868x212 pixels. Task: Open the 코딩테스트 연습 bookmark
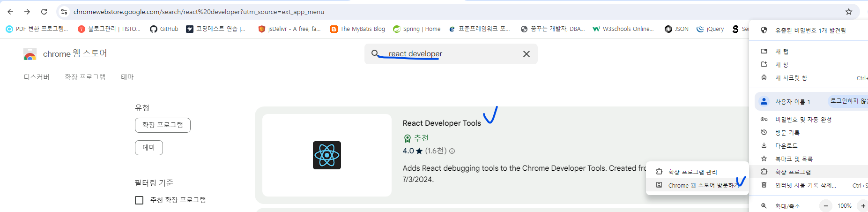(216, 29)
